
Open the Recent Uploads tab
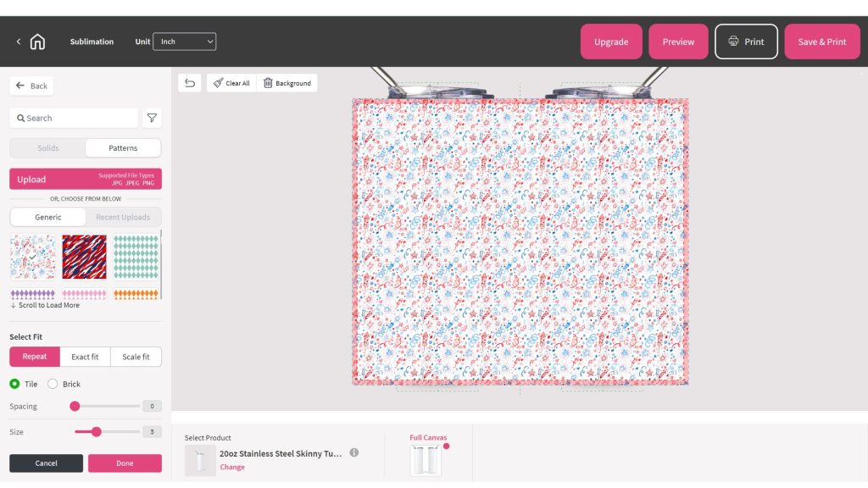point(124,217)
